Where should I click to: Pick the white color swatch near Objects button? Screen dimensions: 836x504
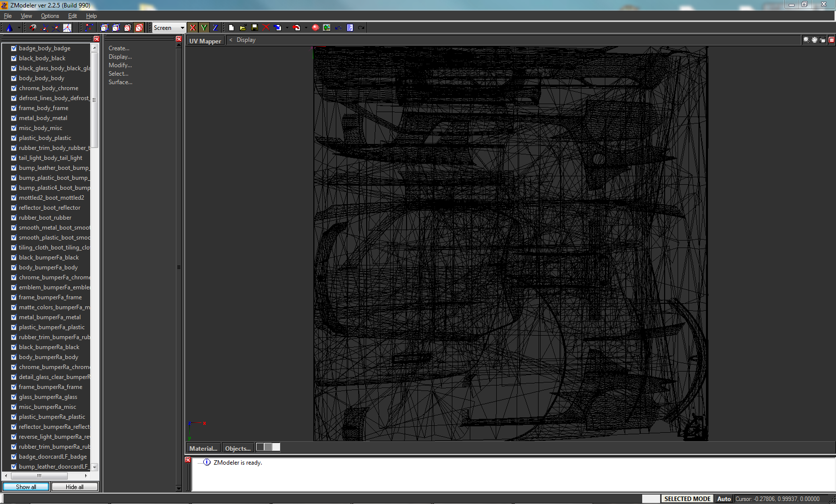point(276,447)
